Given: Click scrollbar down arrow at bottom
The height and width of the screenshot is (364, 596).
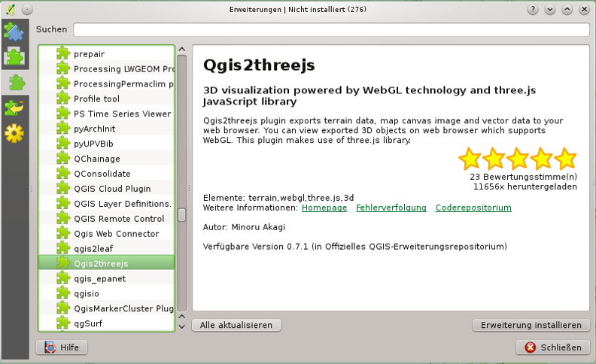Looking at the screenshot, I should [181, 326].
